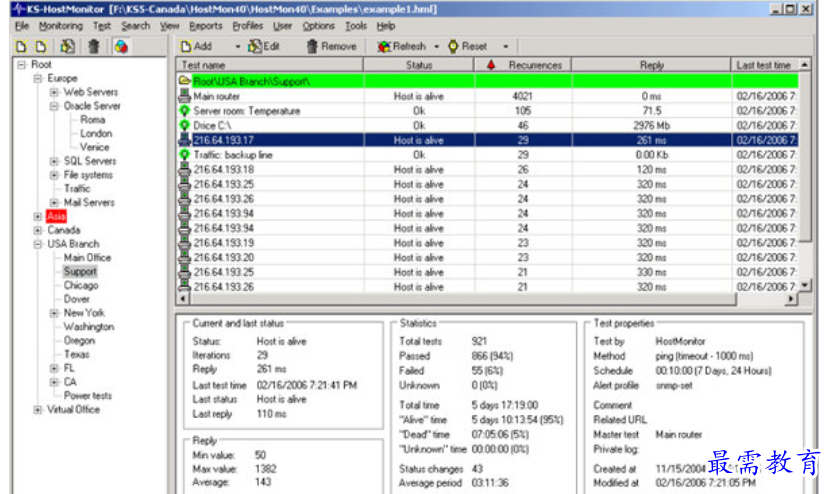Click the test list scroll-down arrow
The image size is (829, 494).
(805, 286)
